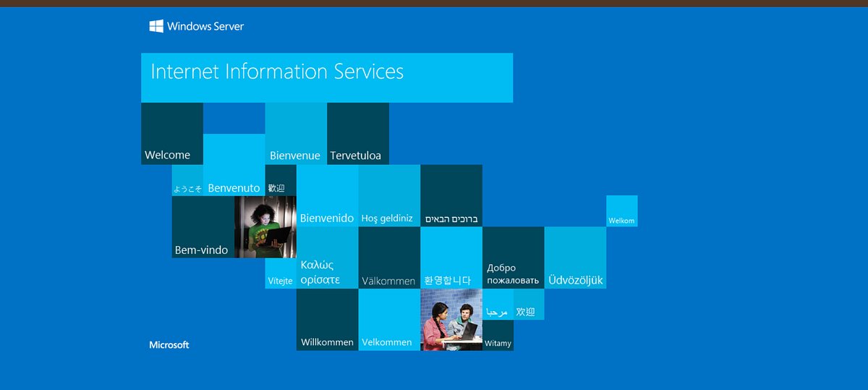Click the 欢迎 tile
This screenshot has height=390, width=868.
point(529,304)
